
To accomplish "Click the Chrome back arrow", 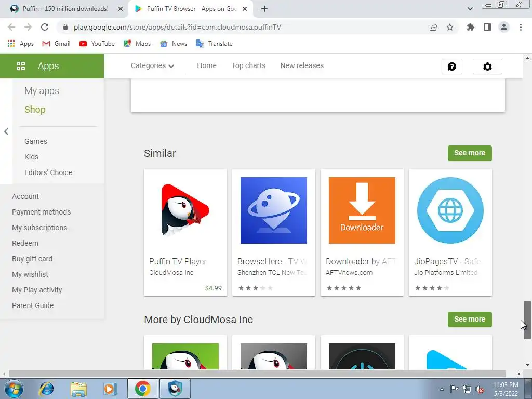I will [x=11, y=27].
